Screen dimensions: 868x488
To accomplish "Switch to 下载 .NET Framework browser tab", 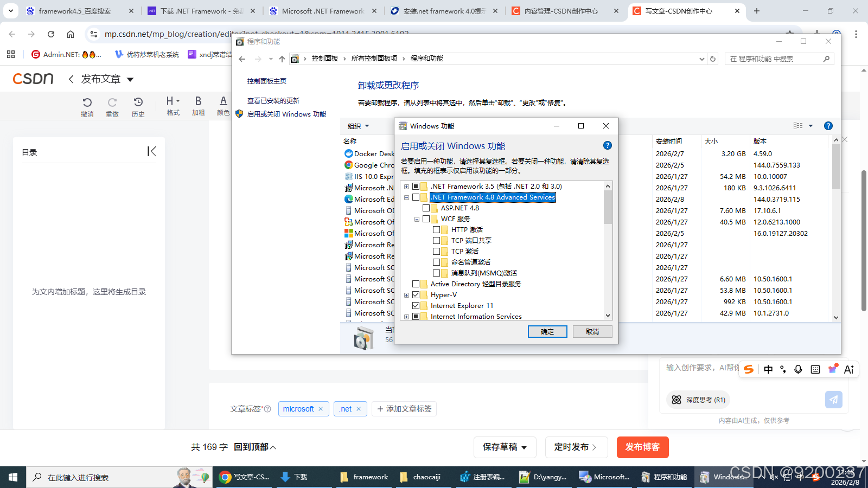I will click(x=202, y=11).
